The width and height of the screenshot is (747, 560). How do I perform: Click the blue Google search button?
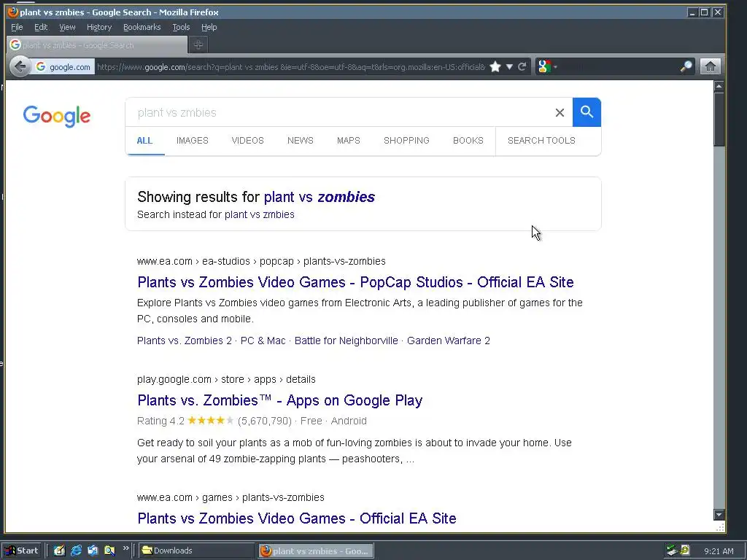click(x=587, y=112)
